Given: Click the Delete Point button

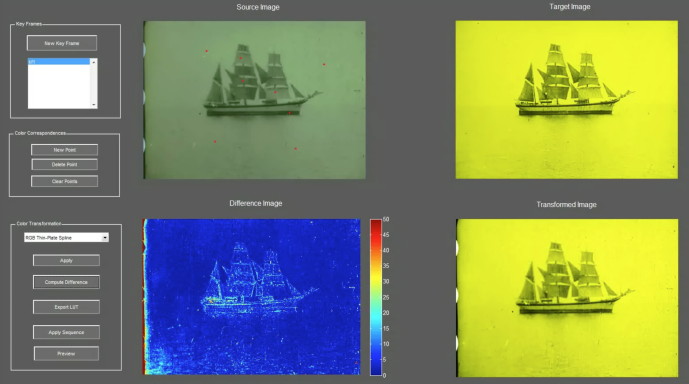Looking at the screenshot, I should tap(65, 164).
